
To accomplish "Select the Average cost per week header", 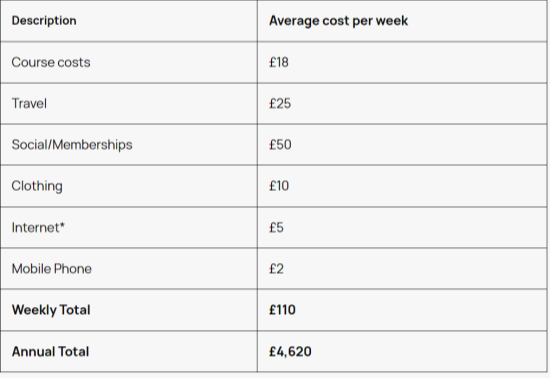I will 338,21.
